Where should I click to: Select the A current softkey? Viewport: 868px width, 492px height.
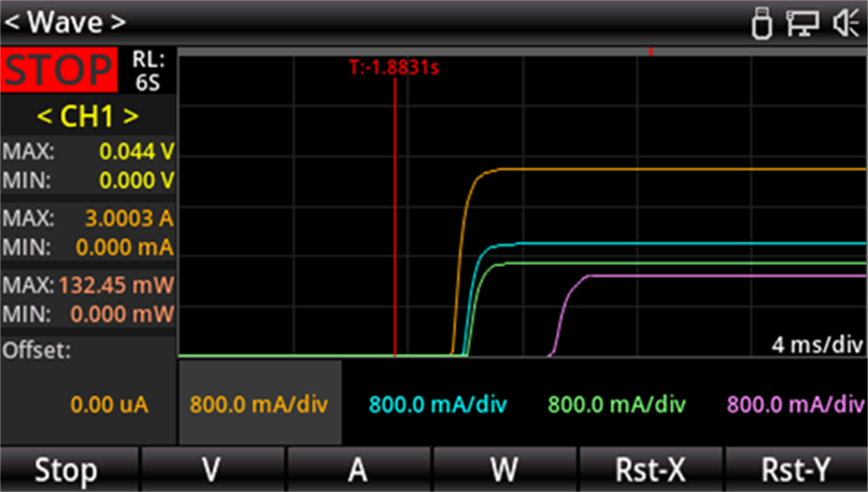click(x=358, y=470)
